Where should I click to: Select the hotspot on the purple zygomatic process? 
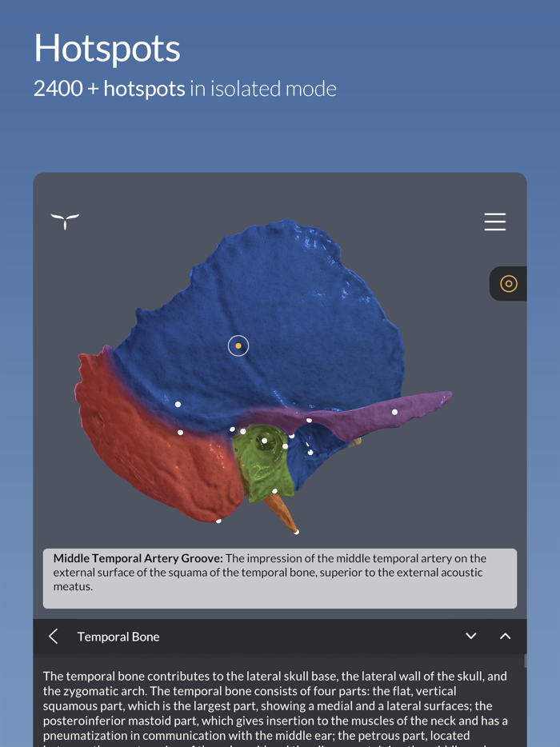(x=394, y=412)
